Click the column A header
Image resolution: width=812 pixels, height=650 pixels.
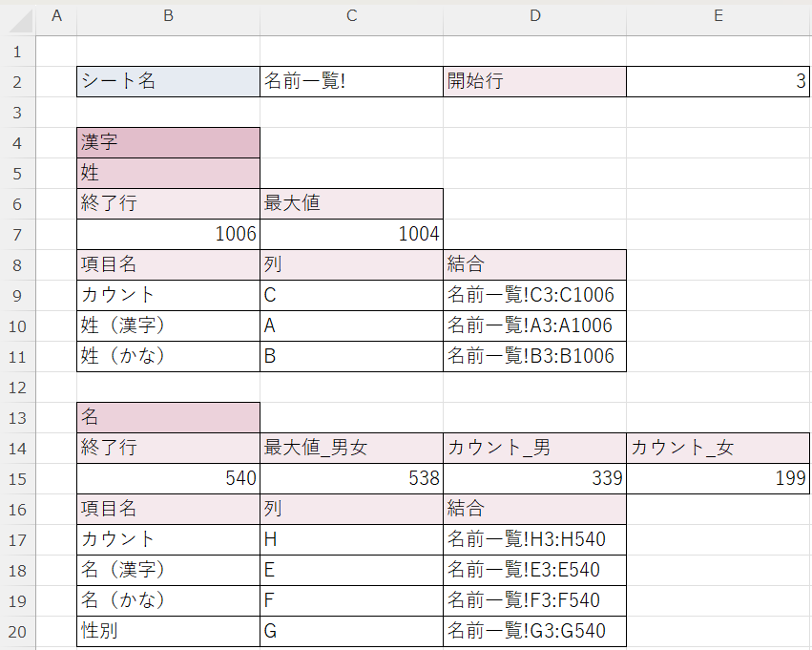tap(56, 17)
